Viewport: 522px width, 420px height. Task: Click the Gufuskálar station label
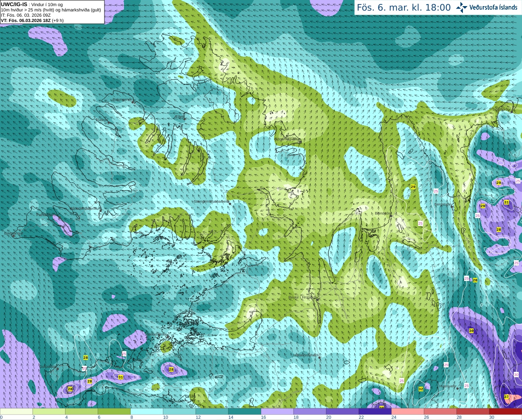click(48, 367)
